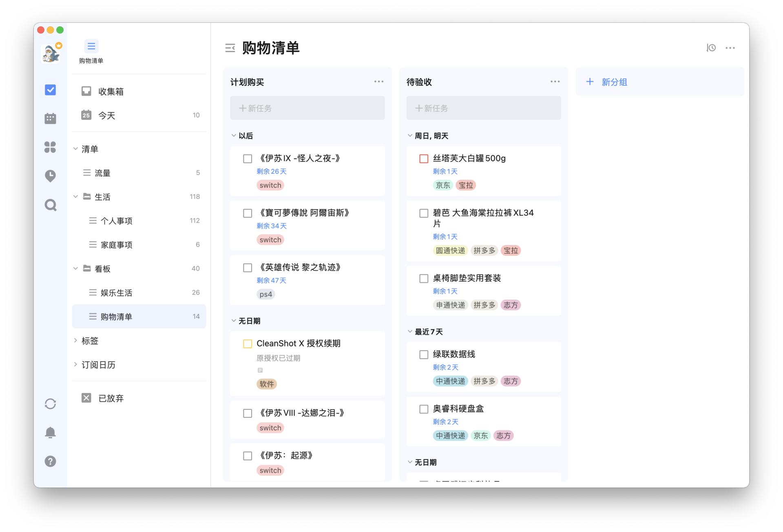Open the Calendar view in the sidebar
783x532 pixels.
tap(50, 119)
